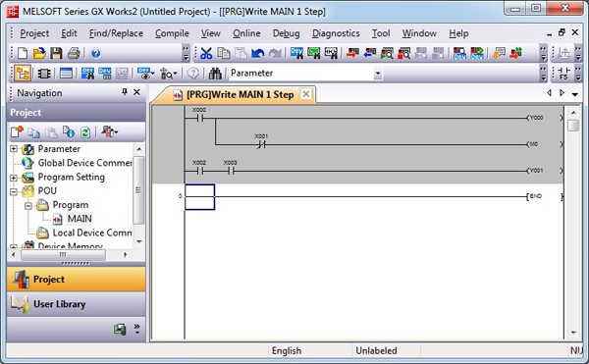Click project tree horizontal scrollbar thumb
589x364 pixels.
[63, 255]
